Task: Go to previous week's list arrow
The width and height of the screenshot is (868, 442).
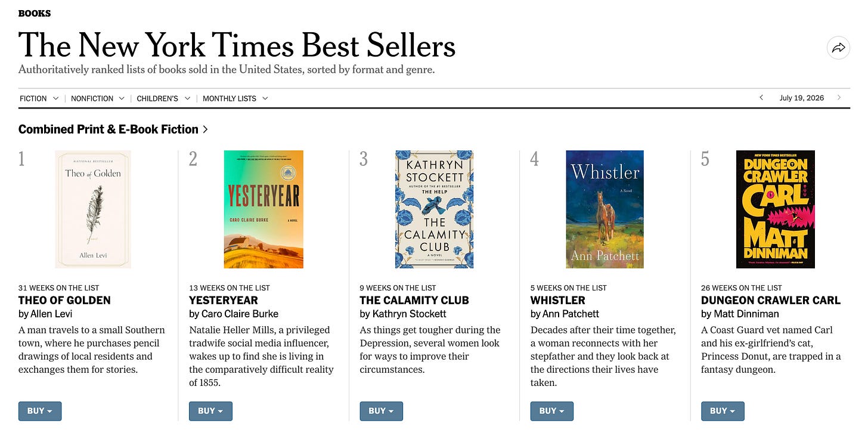Action: coord(761,98)
